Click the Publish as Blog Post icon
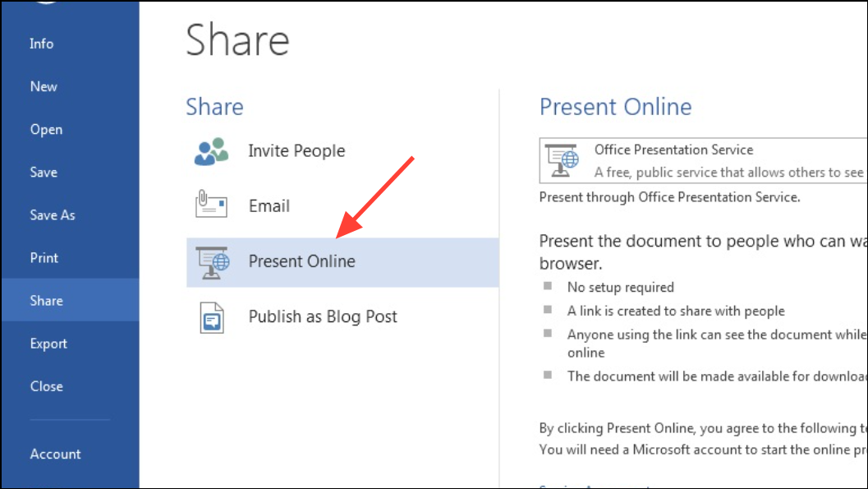 click(x=212, y=317)
